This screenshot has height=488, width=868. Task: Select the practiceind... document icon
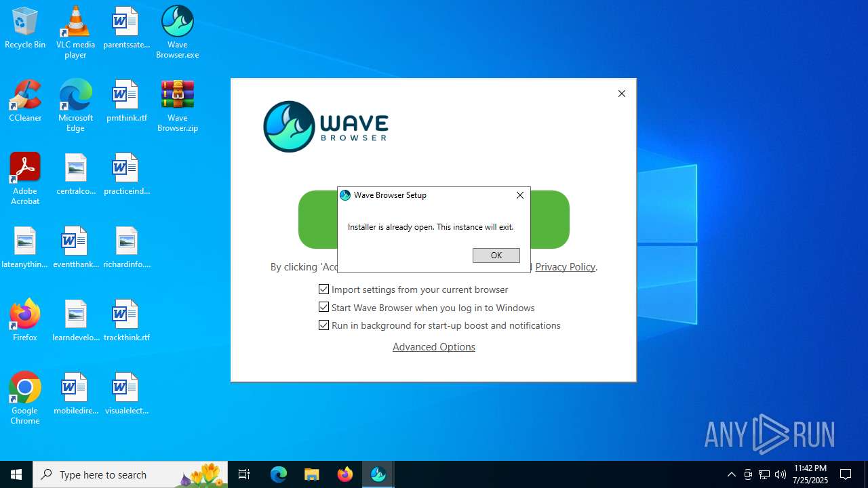[126, 175]
